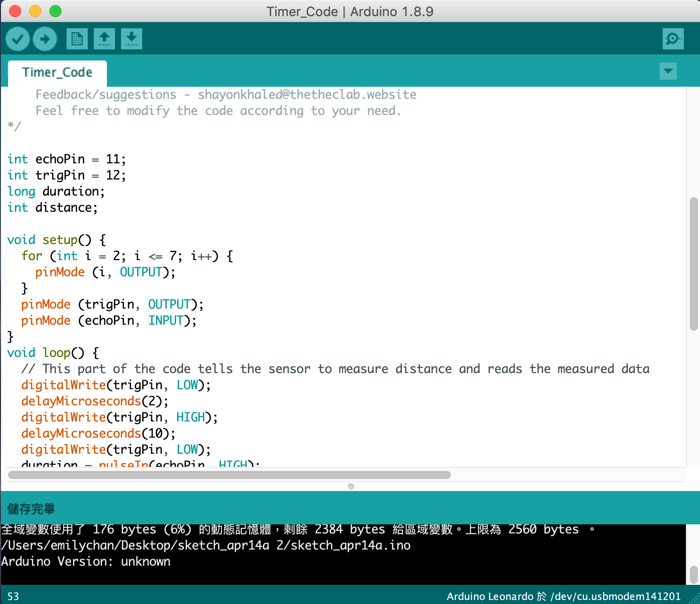Click the line number 53 in status bar
Image resolution: width=700 pixels, height=604 pixels.
tap(13, 596)
